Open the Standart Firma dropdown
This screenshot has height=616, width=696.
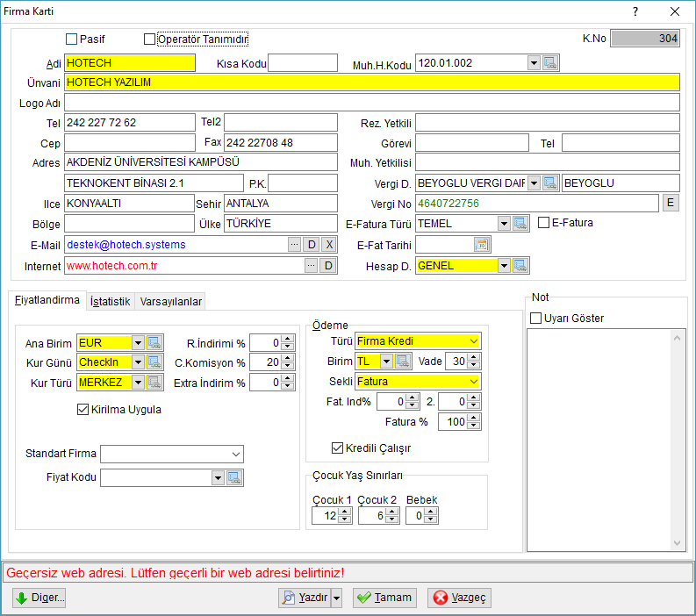click(236, 454)
